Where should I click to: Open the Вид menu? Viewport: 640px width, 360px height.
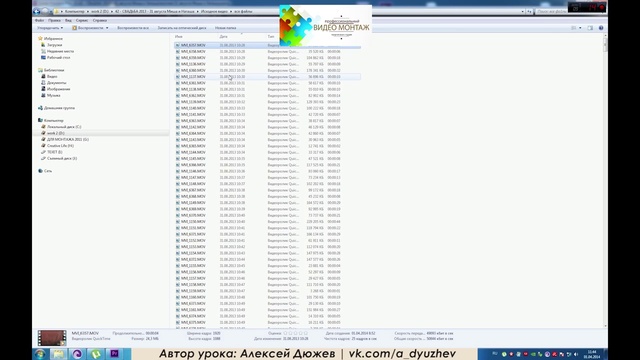click(68, 20)
